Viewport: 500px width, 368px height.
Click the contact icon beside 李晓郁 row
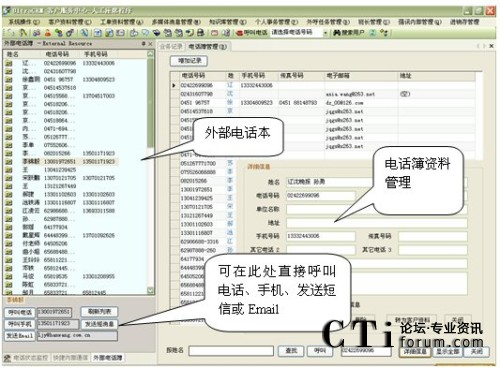[x=9, y=161]
